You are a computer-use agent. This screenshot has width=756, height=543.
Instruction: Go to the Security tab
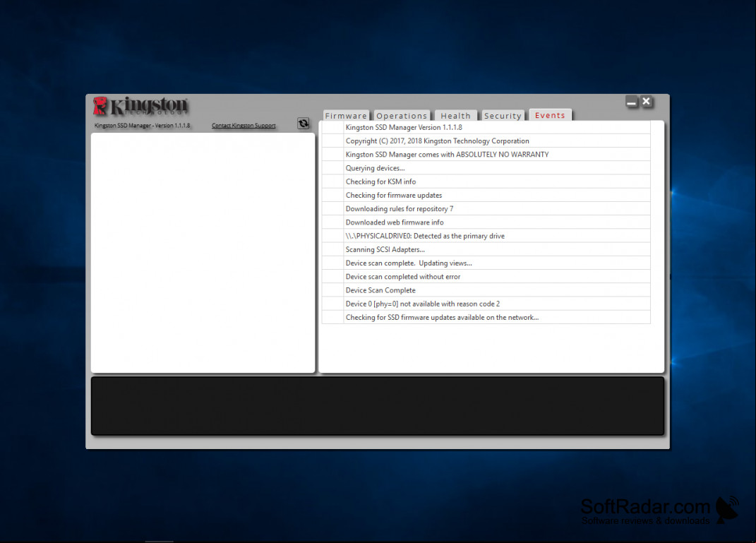tap(503, 116)
